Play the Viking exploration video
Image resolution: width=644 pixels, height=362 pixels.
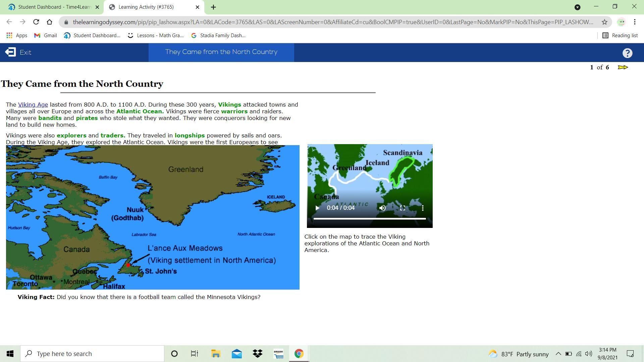(x=317, y=208)
